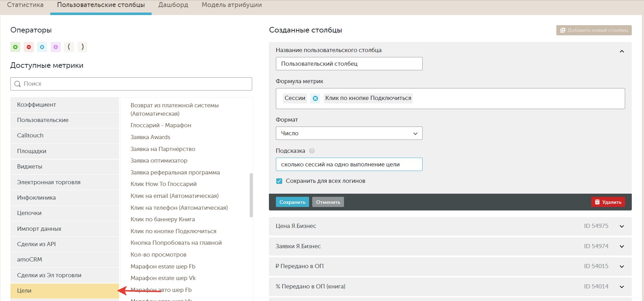Click the green plus operator icon
644x301 pixels.
(15, 47)
